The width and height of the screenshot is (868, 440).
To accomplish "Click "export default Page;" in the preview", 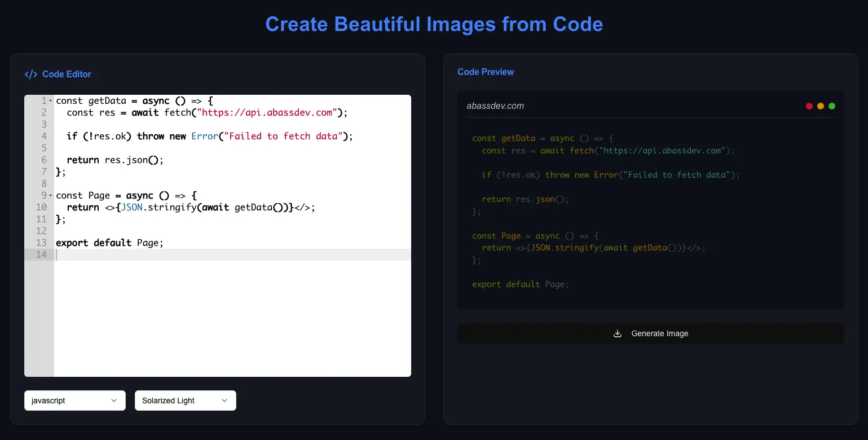I will (521, 284).
